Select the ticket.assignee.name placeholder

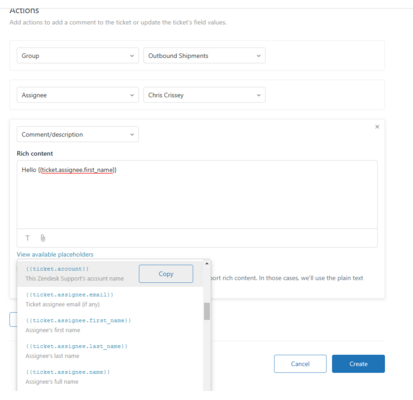pos(110,377)
